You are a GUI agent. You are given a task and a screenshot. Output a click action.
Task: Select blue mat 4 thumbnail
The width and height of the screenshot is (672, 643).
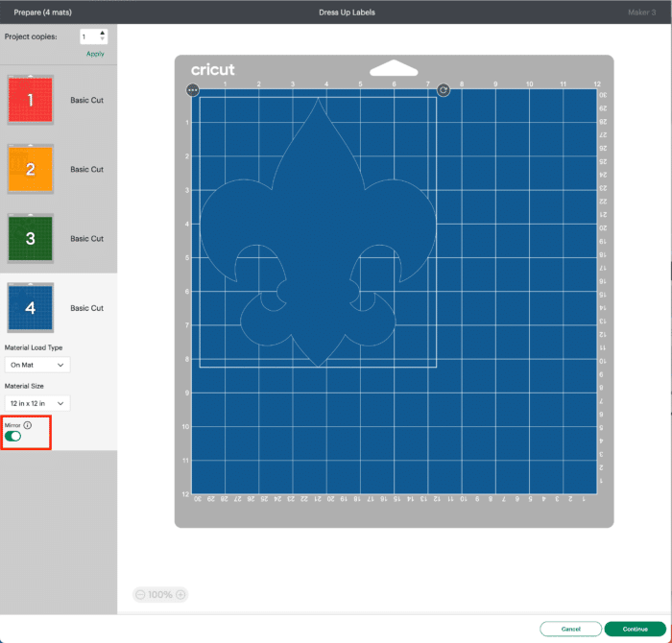(x=31, y=308)
